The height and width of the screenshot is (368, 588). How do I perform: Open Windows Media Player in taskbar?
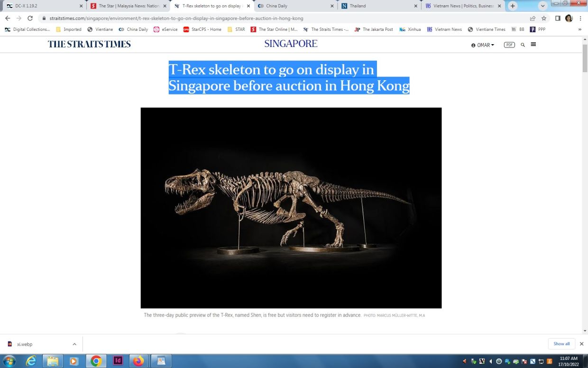[x=73, y=361]
